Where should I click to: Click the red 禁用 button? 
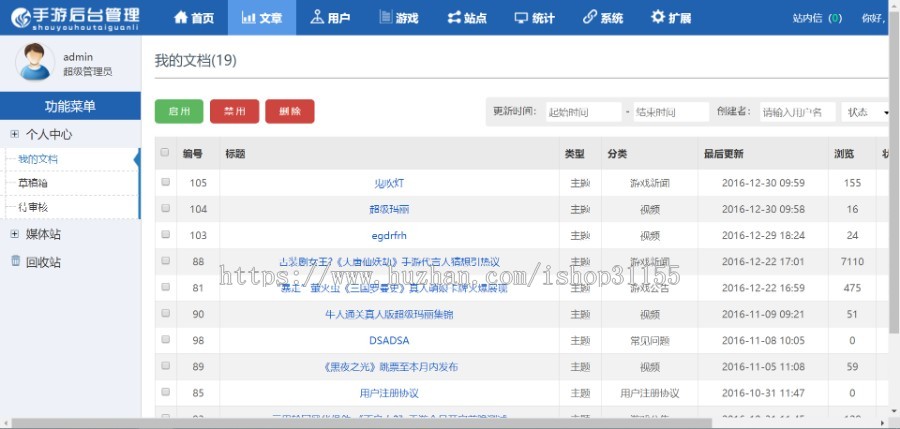tap(234, 111)
